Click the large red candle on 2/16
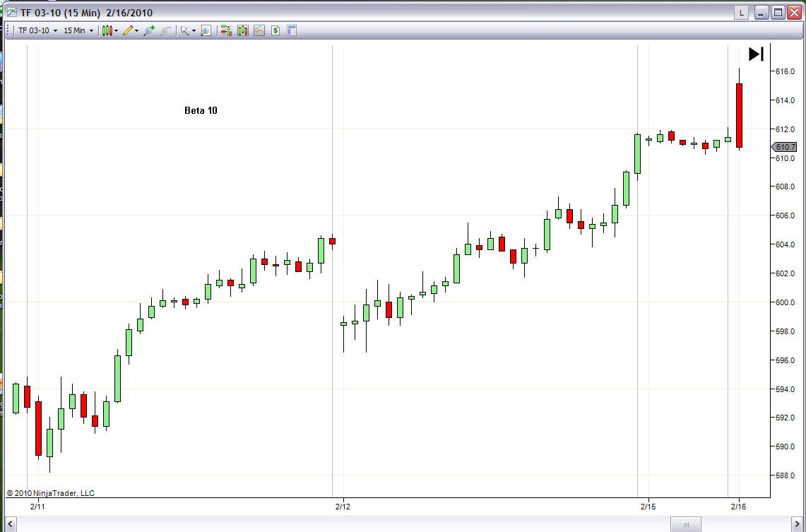 coord(739,116)
